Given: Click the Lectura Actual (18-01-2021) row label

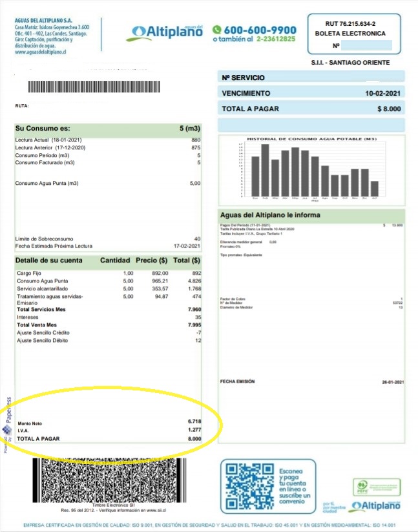Looking at the screenshot, I should tap(48, 140).
